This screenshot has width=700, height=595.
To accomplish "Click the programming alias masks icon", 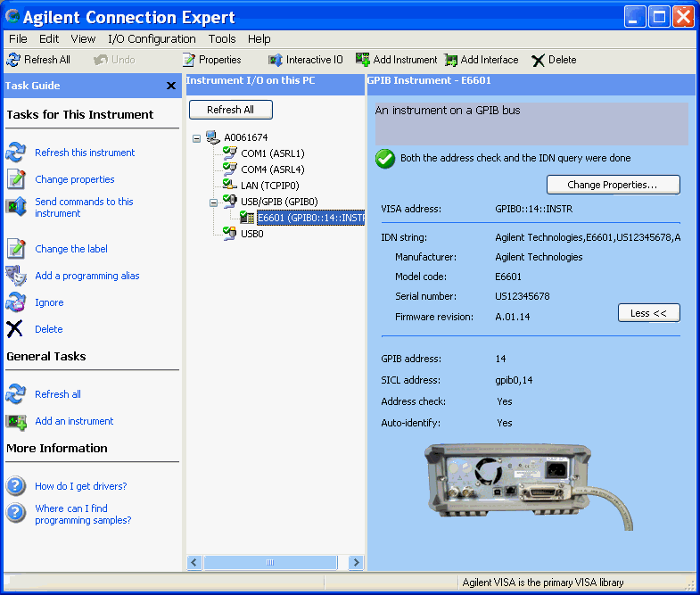I will (x=16, y=276).
